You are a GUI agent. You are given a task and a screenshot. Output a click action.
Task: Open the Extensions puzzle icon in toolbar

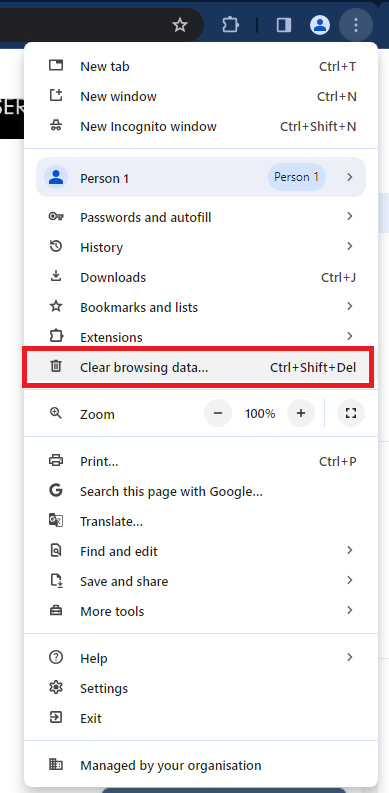pos(230,25)
